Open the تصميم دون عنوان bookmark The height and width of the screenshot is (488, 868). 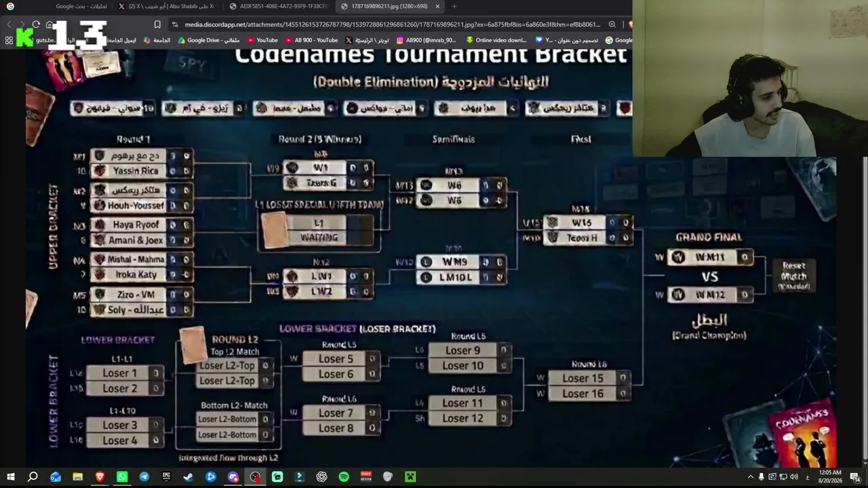[567, 40]
